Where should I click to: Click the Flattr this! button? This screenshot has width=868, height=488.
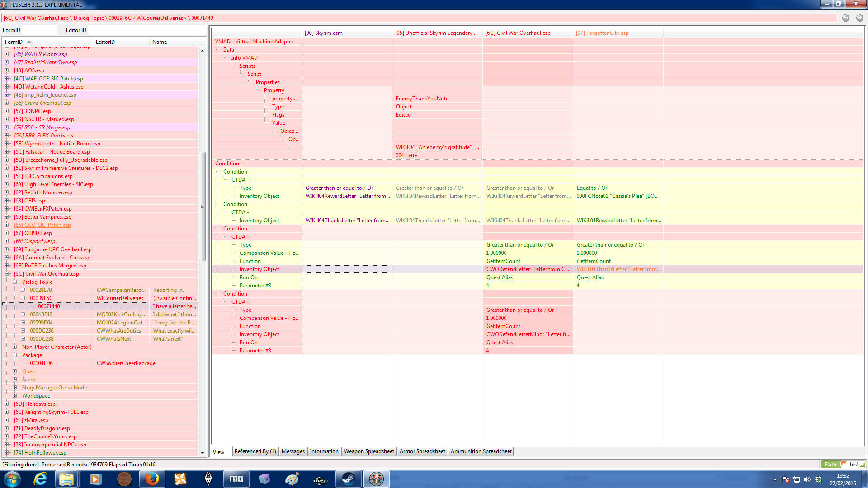click(843, 465)
